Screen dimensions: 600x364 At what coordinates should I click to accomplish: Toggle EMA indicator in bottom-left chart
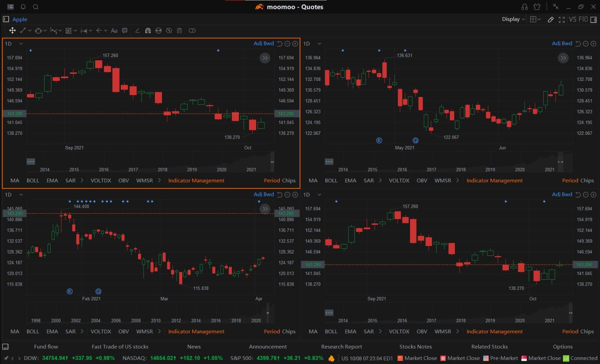tap(52, 331)
